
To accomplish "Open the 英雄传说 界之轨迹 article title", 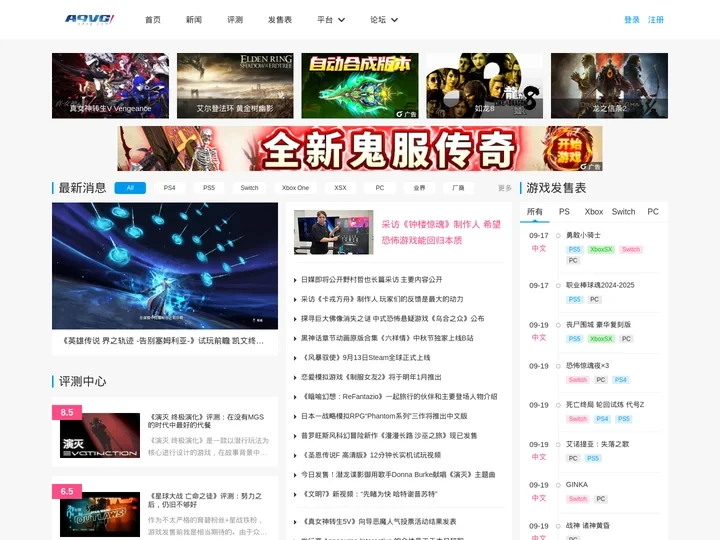I will click(163, 341).
